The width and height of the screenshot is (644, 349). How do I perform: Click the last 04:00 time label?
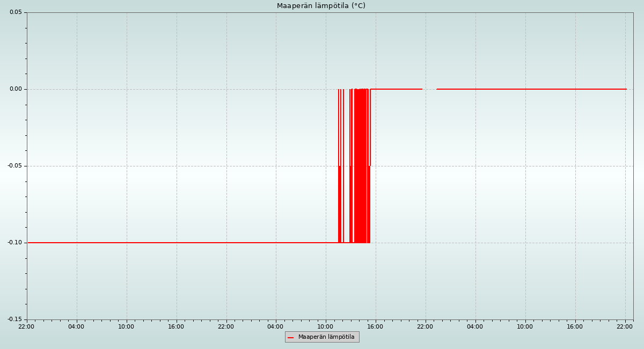pos(475,326)
